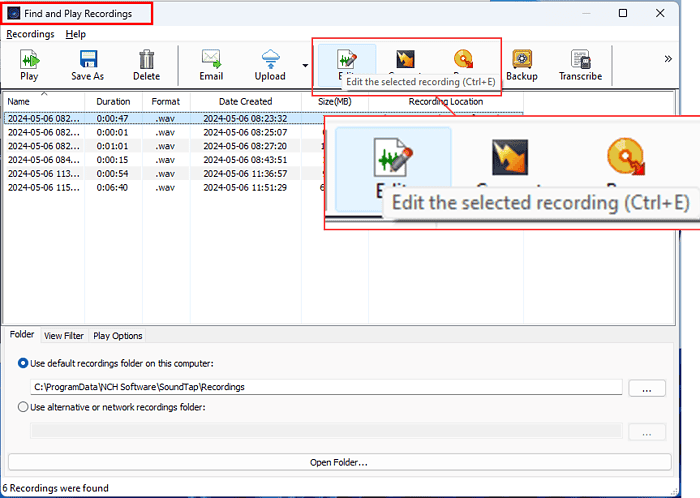Screen dimensions: 700x498
Task: Click the app icon in the title bar
Action: click(14, 13)
